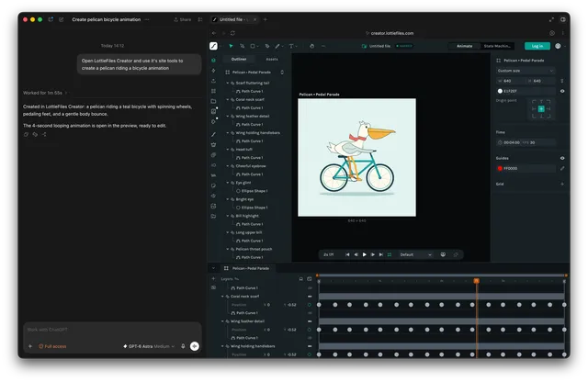Click the background color swatch E1F2EF
The image size is (588, 382).
click(500, 91)
